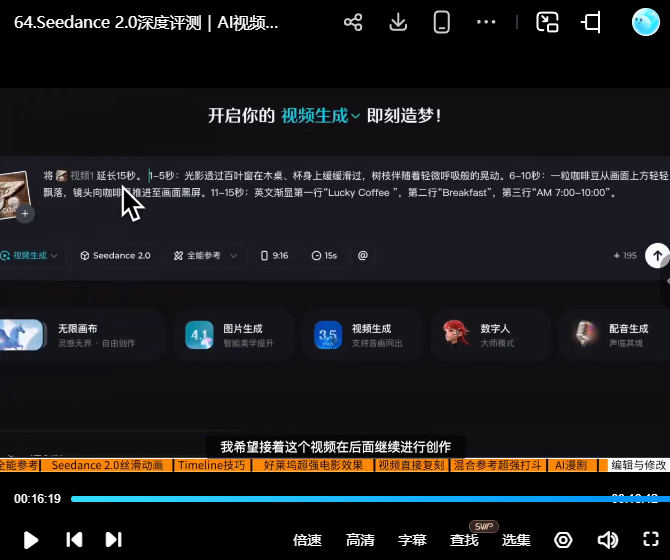670x560 pixels.
Task: Open the 倍速 playback speed menu
Action: pos(307,540)
